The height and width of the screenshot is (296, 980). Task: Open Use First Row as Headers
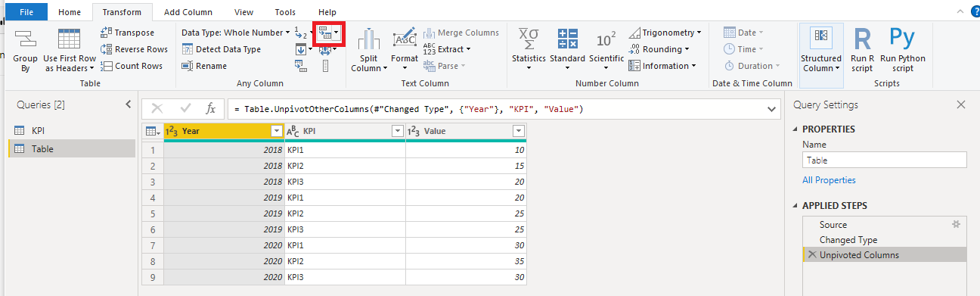[69, 51]
